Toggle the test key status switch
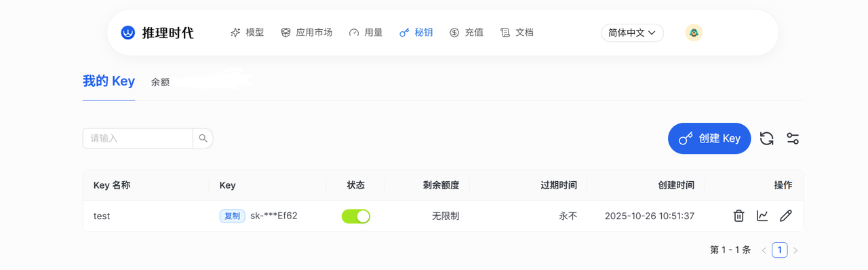This screenshot has height=270, width=868. [x=356, y=216]
